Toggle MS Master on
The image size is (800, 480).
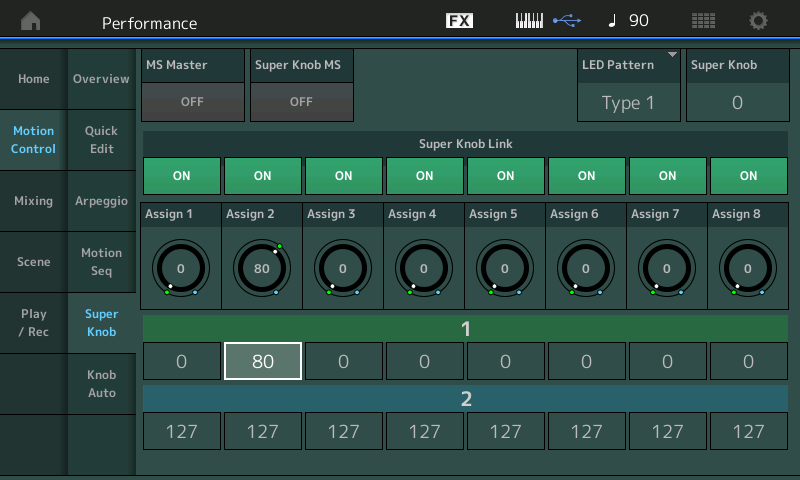(193, 101)
